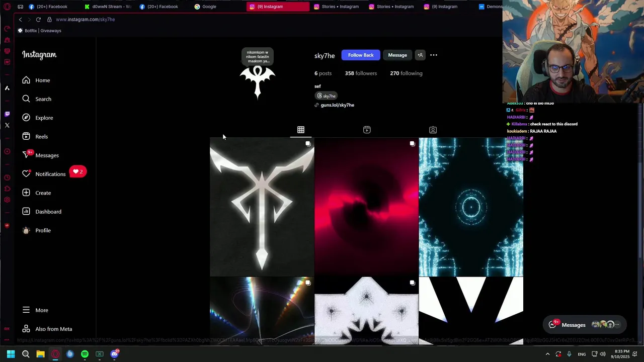Open Reels from the sidebar
The width and height of the screenshot is (644, 362).
point(35,136)
